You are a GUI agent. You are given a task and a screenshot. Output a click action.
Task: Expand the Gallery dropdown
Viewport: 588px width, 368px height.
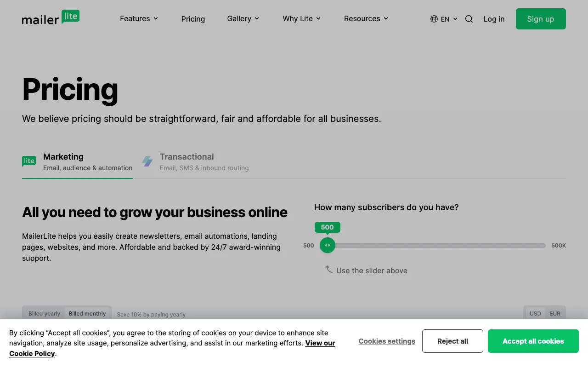point(243,18)
